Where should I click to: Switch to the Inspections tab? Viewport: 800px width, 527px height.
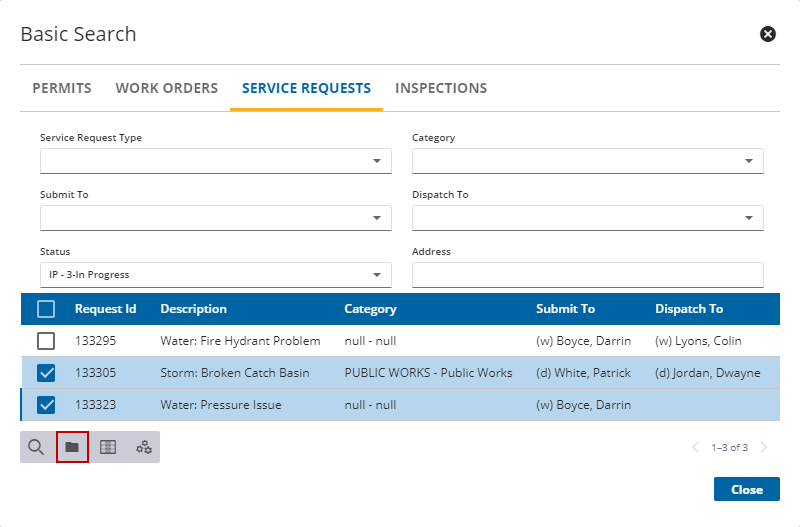[441, 88]
